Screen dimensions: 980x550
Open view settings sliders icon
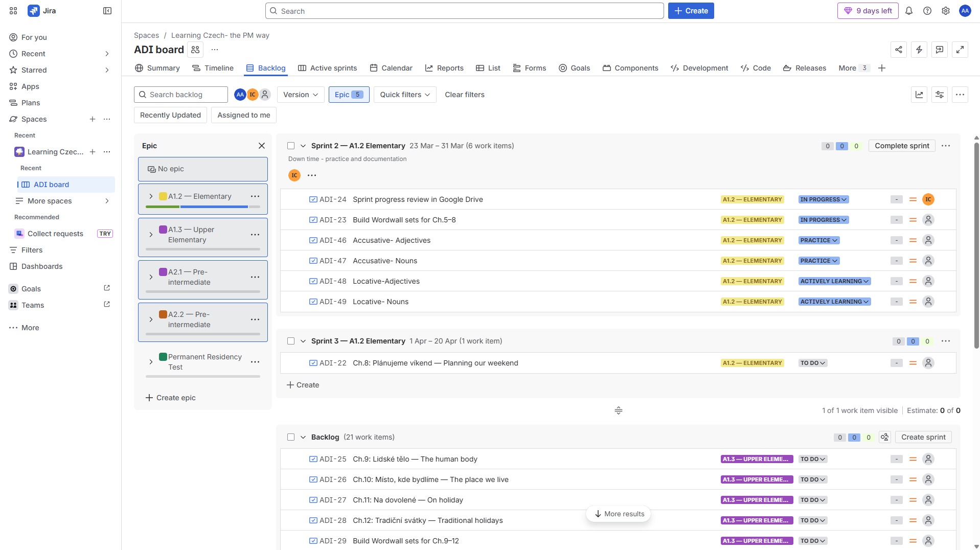point(939,95)
